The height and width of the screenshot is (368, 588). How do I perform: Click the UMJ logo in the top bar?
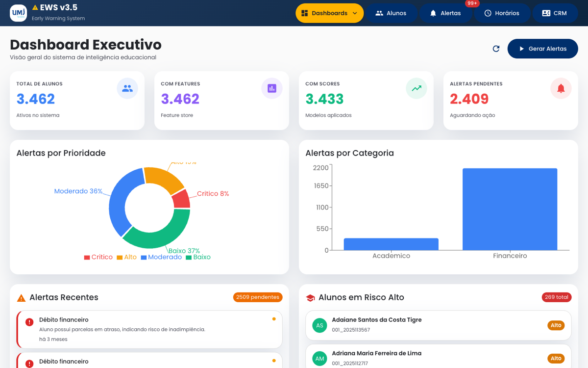coord(18,13)
